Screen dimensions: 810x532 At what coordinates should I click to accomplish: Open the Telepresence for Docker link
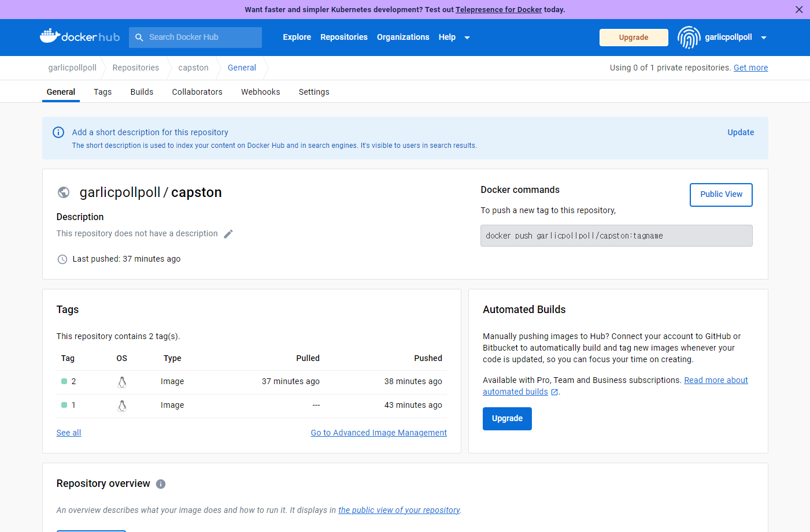pos(499,9)
